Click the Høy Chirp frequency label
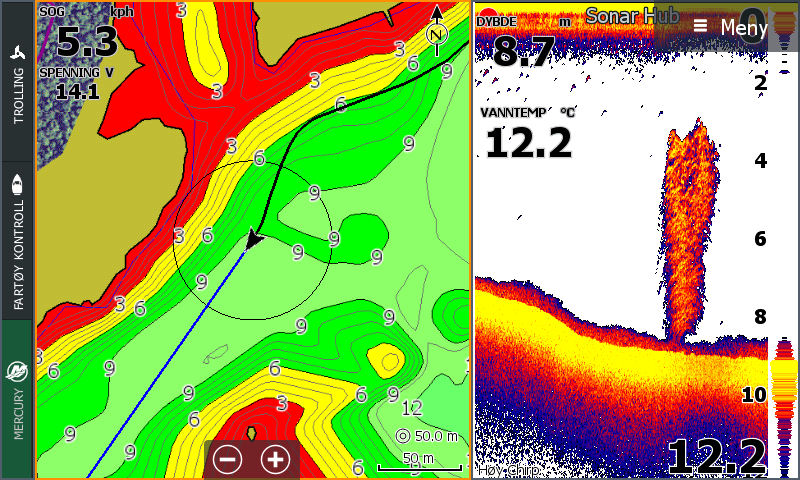 point(509,470)
